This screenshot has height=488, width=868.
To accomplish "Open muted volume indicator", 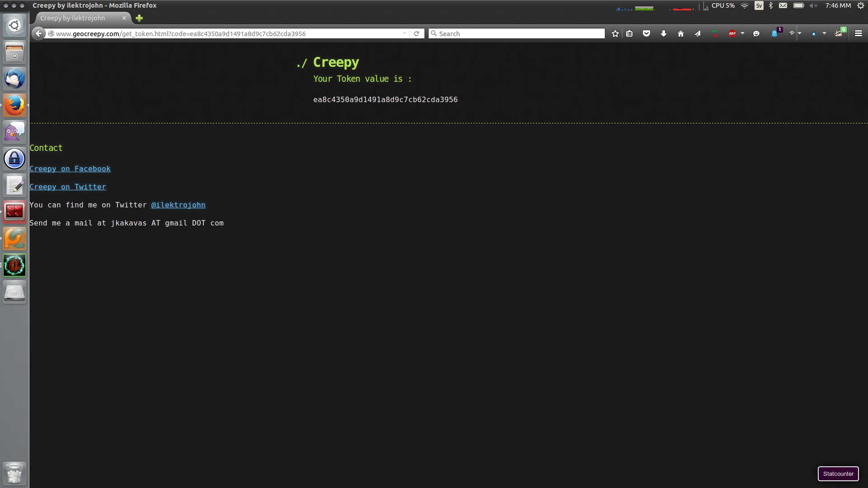I will (x=814, y=5).
